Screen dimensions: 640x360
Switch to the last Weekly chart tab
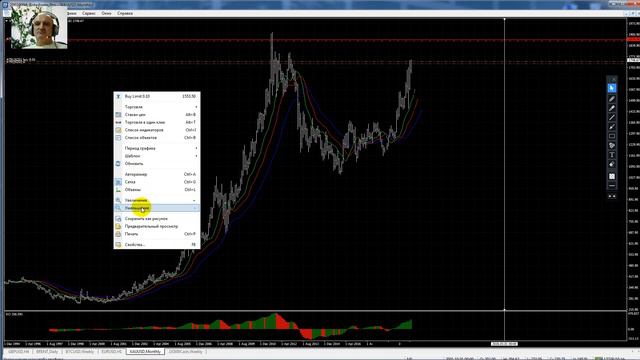click(x=186, y=351)
